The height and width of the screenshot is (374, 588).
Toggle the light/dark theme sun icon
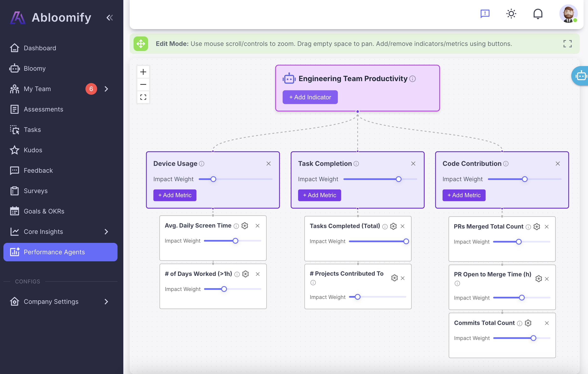(511, 14)
